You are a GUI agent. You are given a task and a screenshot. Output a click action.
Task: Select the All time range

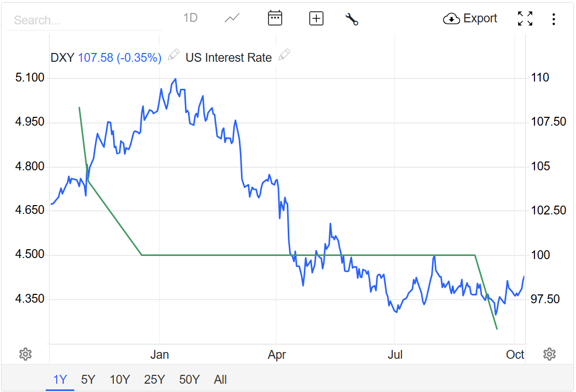220,380
